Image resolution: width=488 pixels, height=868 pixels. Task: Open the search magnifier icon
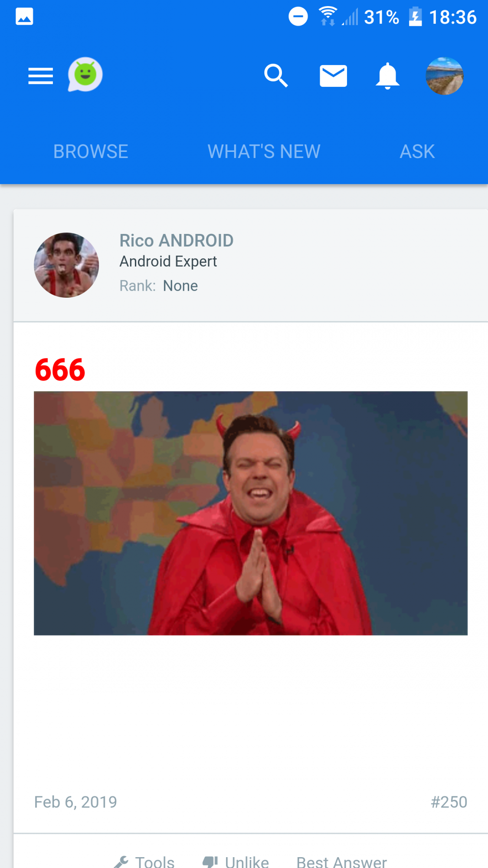pyautogui.click(x=276, y=76)
